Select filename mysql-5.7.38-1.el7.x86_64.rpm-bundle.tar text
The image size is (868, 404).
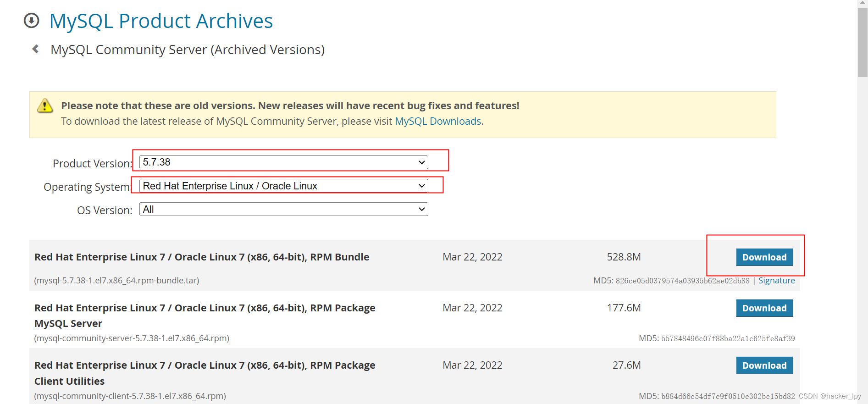[x=116, y=281]
